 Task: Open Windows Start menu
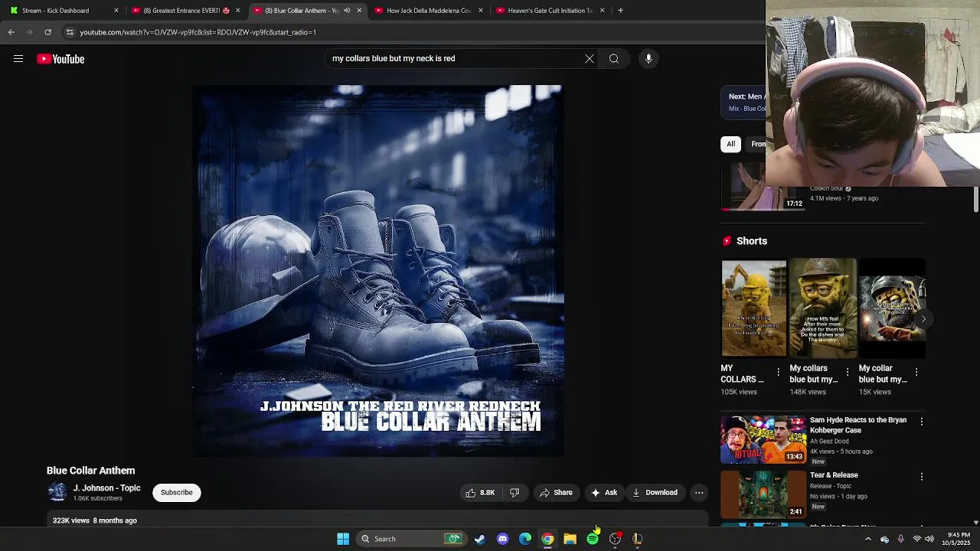tap(343, 539)
